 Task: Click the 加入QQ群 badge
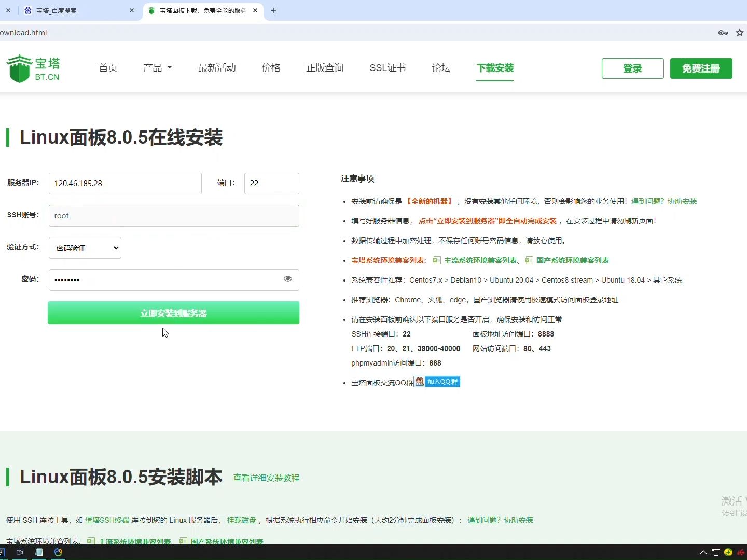[437, 382]
